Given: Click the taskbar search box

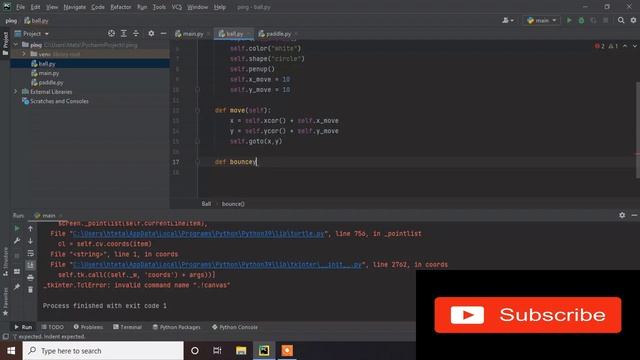Looking at the screenshot, I should coord(103,351).
